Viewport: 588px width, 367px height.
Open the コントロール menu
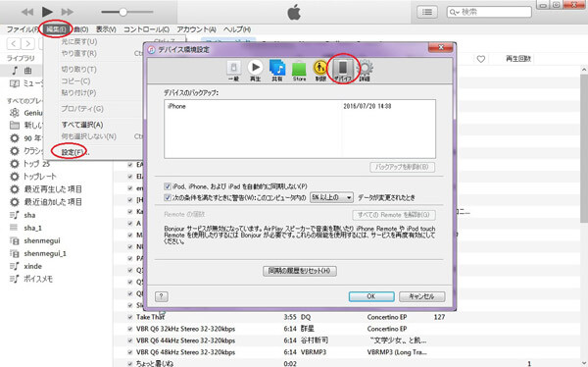tap(146, 29)
